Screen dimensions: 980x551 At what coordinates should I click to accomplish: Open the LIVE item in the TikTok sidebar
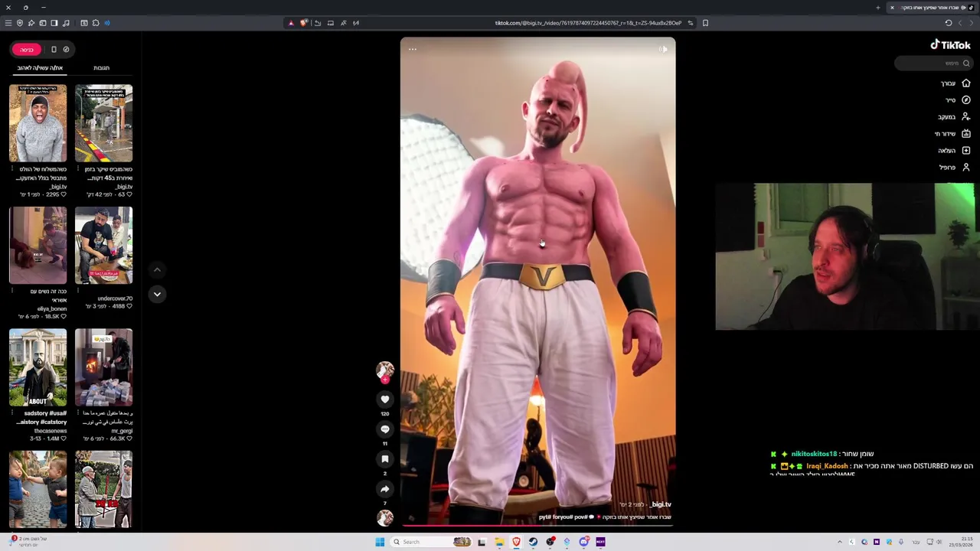click(952, 133)
